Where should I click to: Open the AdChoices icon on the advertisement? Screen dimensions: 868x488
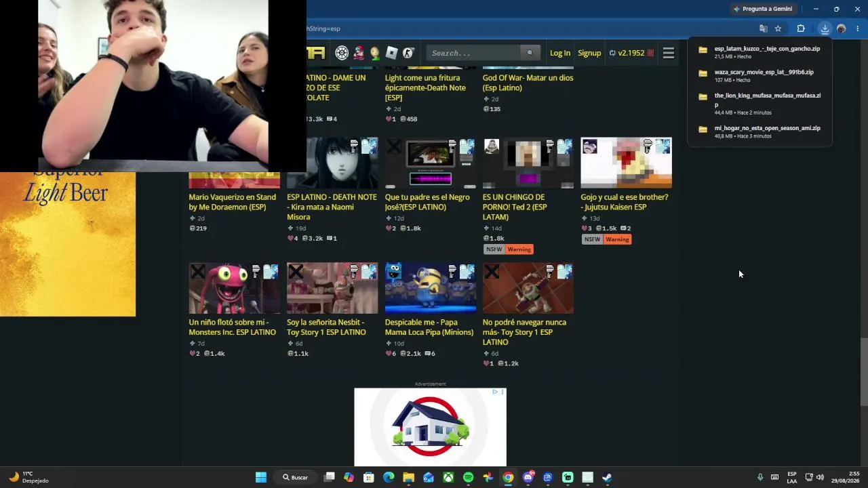[495, 392]
